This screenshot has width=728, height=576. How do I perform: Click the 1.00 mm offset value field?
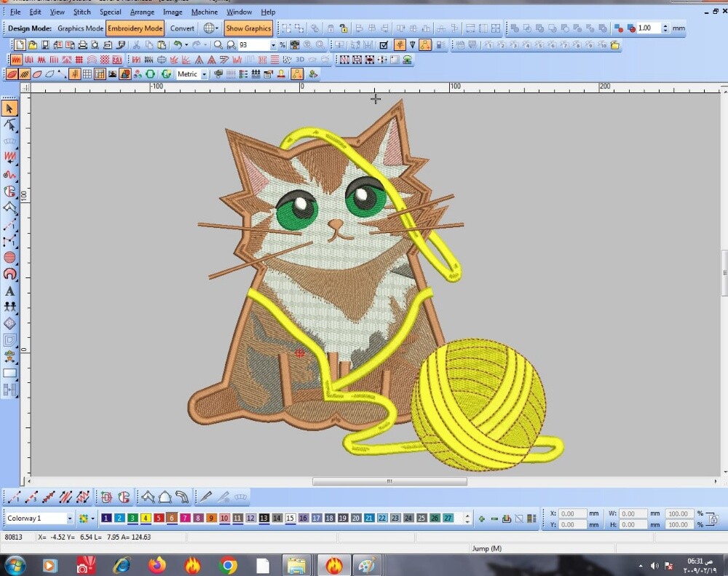(x=649, y=28)
